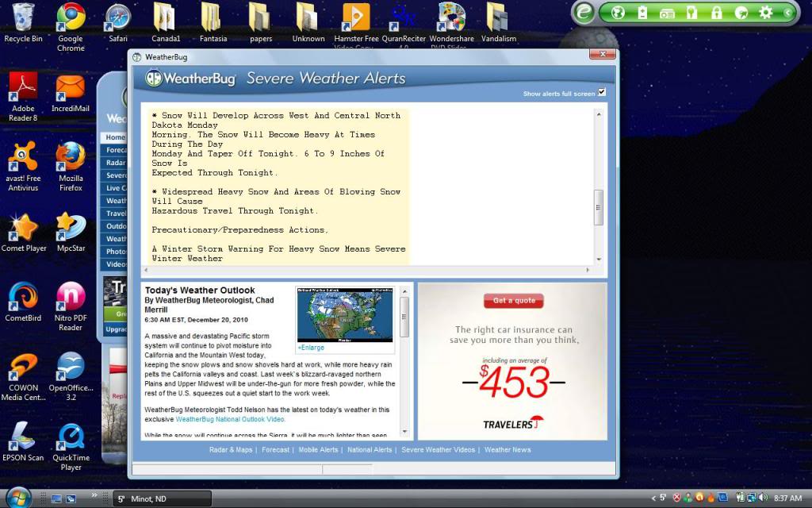
Task: Open the Recycle Bin desktop icon
Action: (23, 23)
